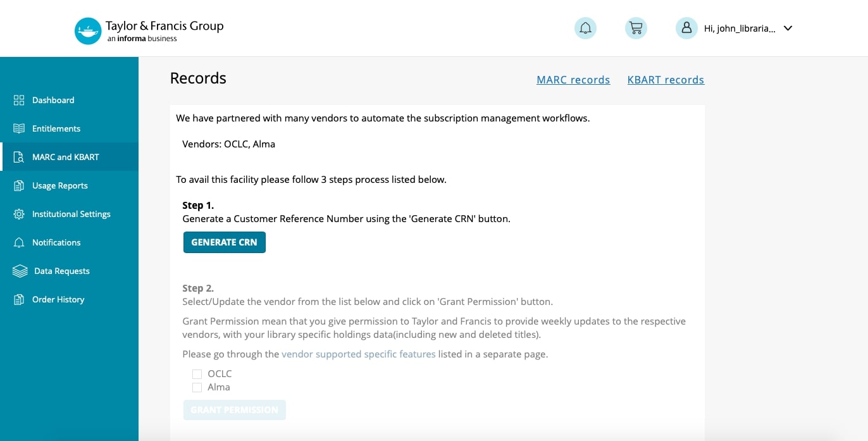Click the MARC and KBART document icon
Screen dimensions: 868x441
(x=19, y=157)
